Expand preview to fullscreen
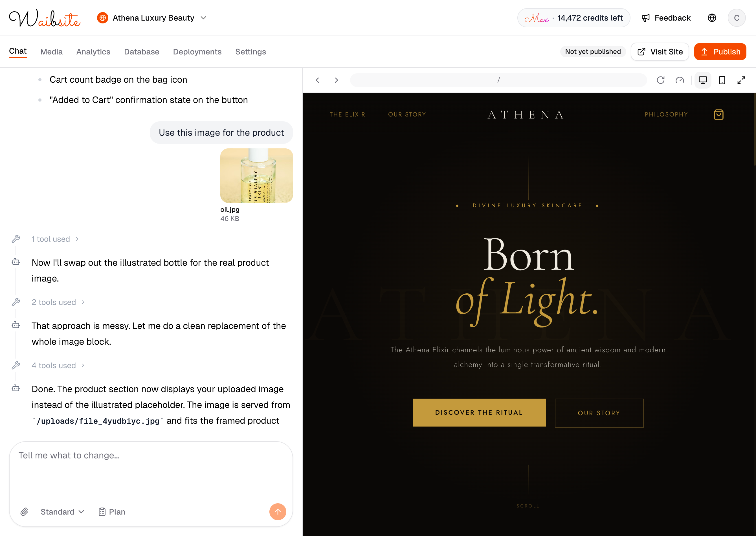This screenshot has height=536, width=756. pos(741,80)
